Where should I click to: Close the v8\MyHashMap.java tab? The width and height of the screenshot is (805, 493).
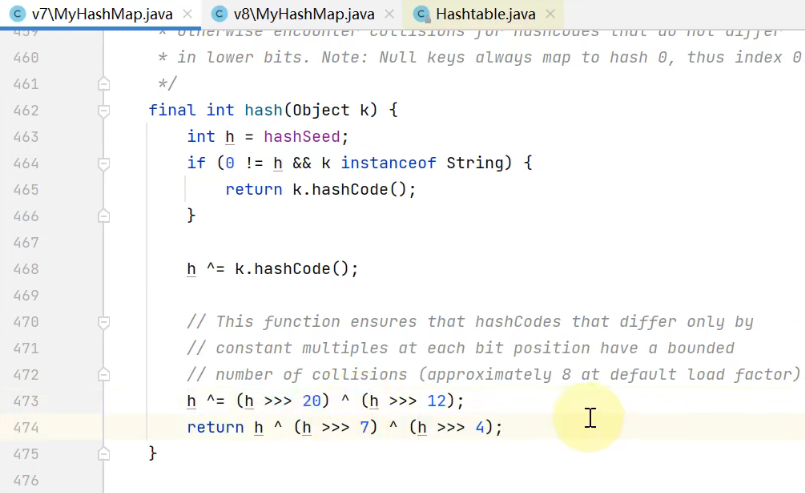tap(390, 14)
